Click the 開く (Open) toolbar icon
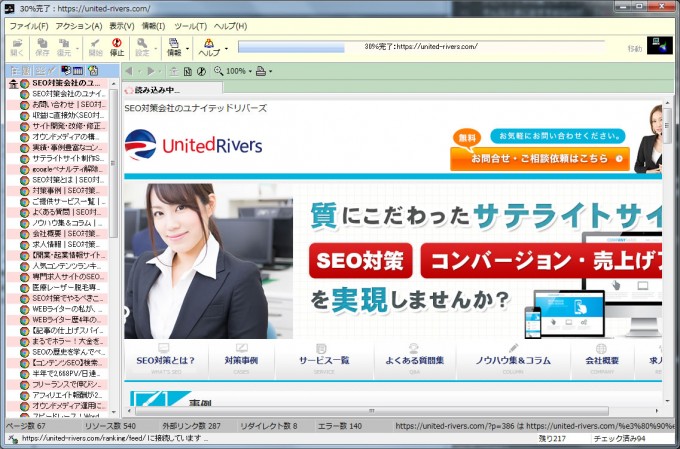The width and height of the screenshot is (680, 449). coord(17,47)
